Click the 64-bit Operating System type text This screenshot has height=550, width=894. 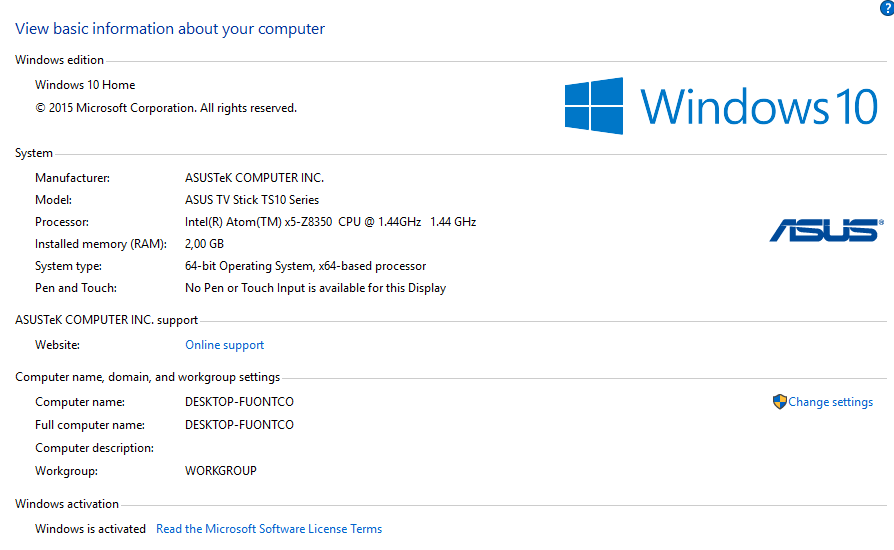(x=305, y=266)
